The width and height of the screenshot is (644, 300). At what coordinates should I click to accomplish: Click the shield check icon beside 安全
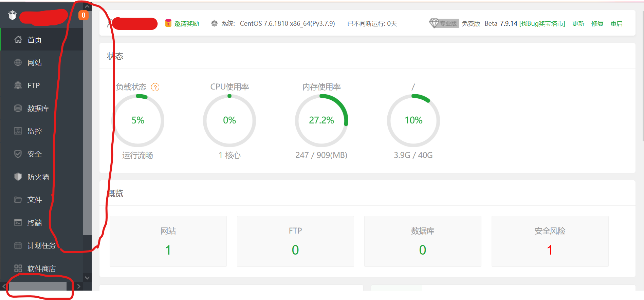(x=18, y=154)
